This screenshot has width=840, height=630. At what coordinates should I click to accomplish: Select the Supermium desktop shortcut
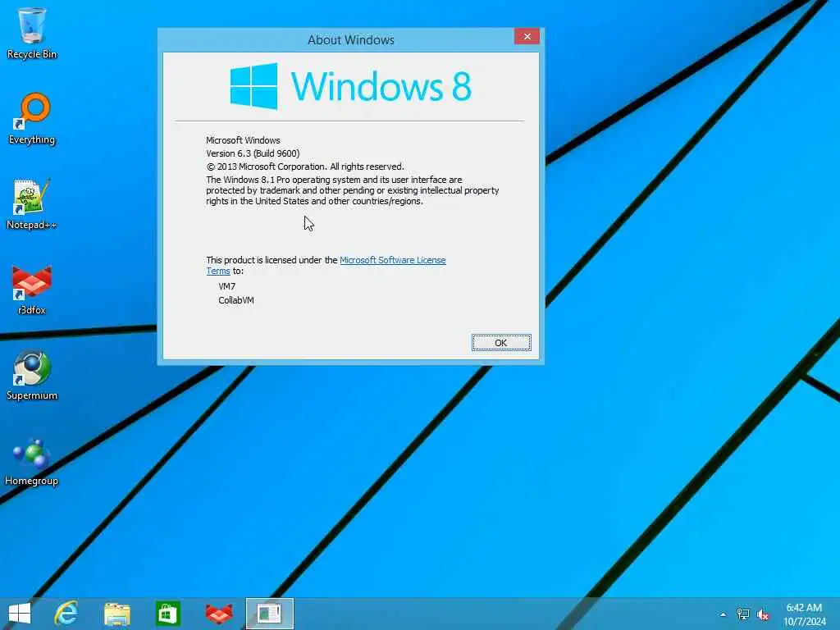point(32,375)
